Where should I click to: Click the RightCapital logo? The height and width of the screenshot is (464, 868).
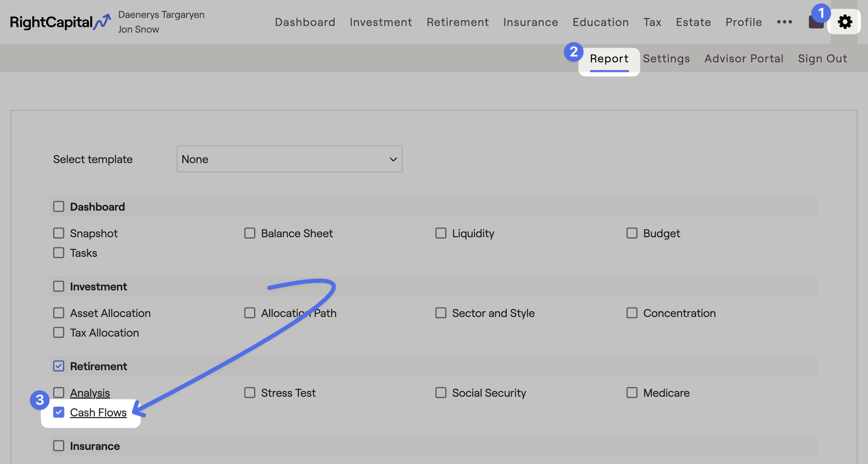coord(60,22)
